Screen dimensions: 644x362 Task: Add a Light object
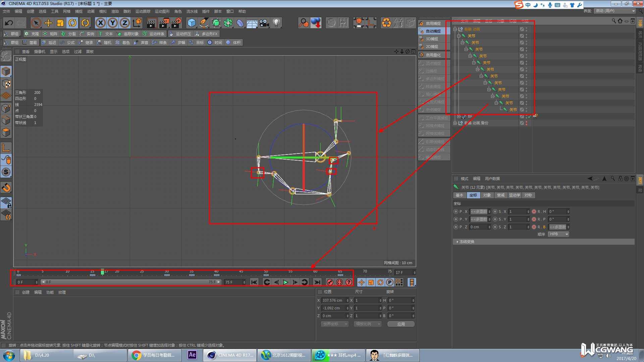[276, 23]
